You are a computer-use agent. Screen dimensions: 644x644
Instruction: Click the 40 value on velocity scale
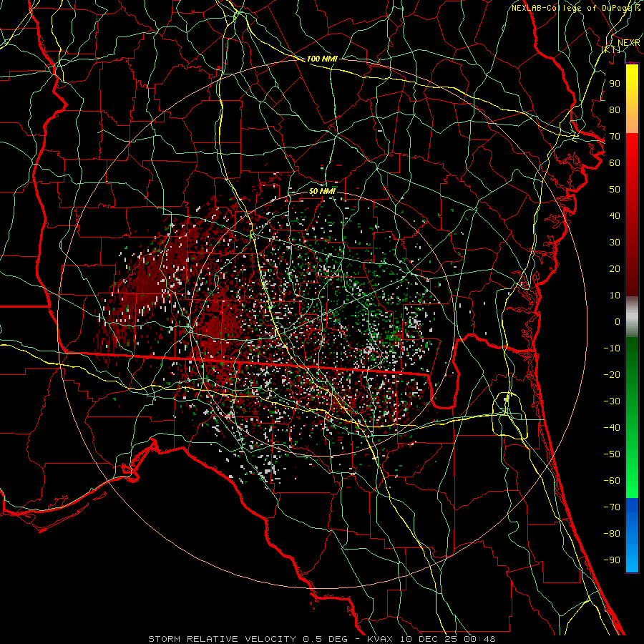[x=615, y=215]
